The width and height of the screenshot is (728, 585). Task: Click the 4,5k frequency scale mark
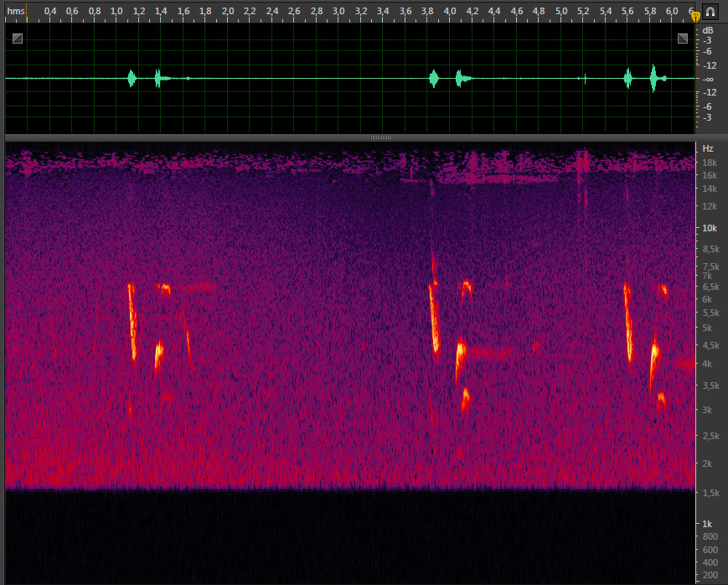click(x=710, y=345)
